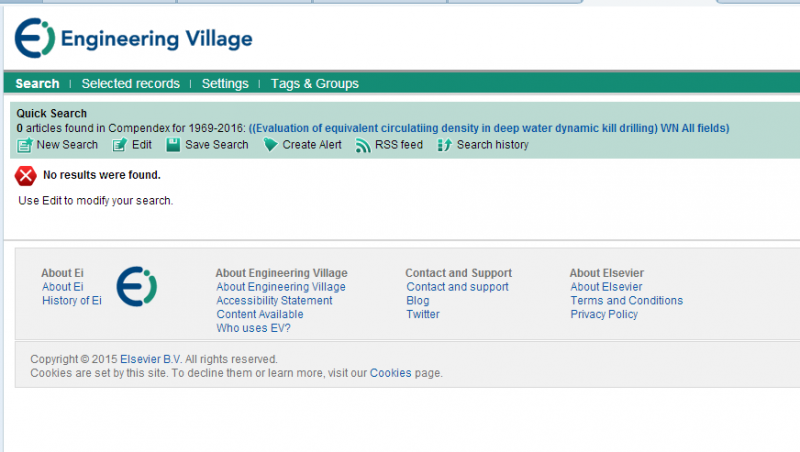Click the About Engineering Village column heading

[x=281, y=273]
